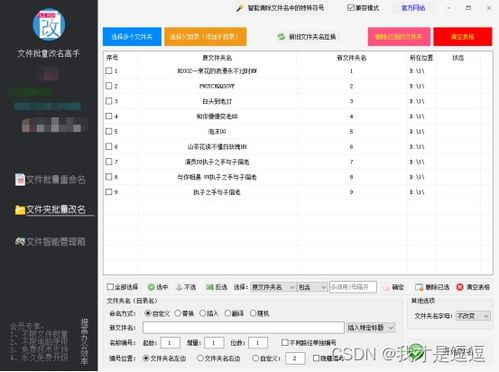Check the checkbox for row 6
499x372 pixels.
pyautogui.click(x=109, y=146)
